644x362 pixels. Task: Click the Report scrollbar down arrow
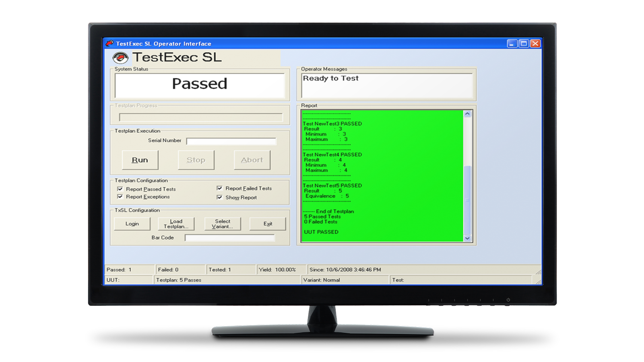coord(467,238)
